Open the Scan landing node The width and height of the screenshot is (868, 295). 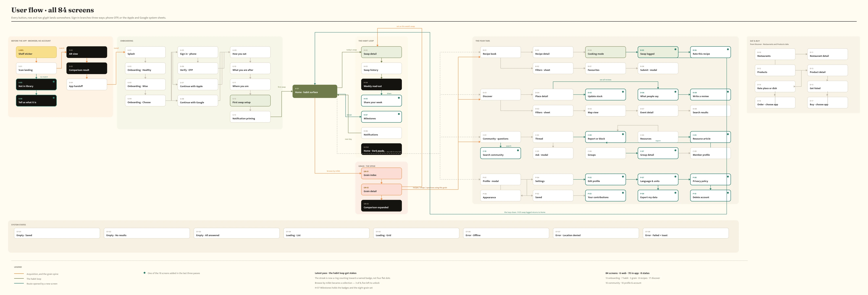(x=36, y=68)
